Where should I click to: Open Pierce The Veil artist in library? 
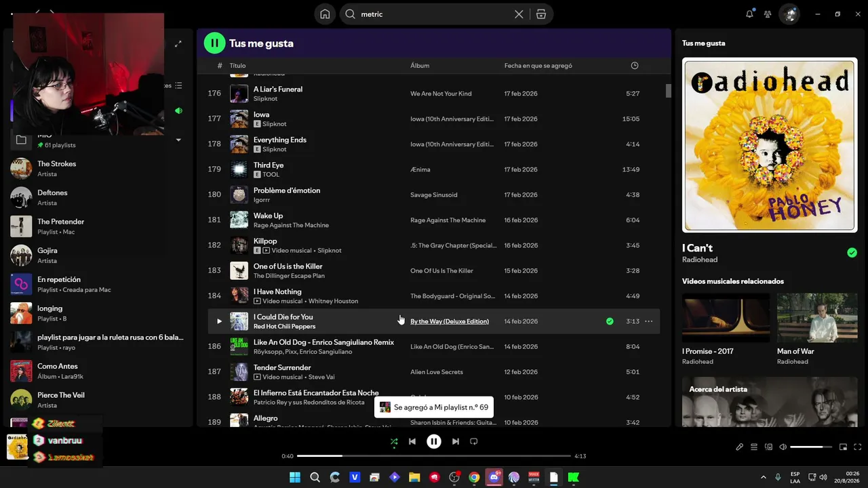(98, 400)
